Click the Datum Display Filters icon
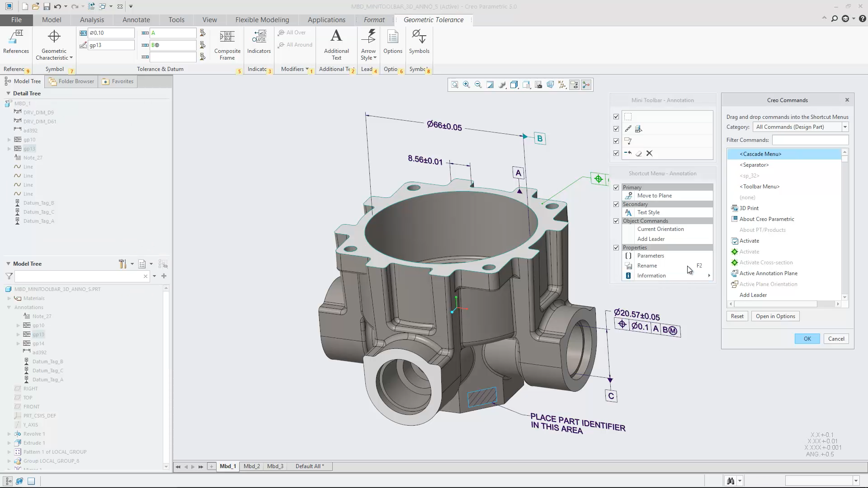 pyautogui.click(x=562, y=85)
